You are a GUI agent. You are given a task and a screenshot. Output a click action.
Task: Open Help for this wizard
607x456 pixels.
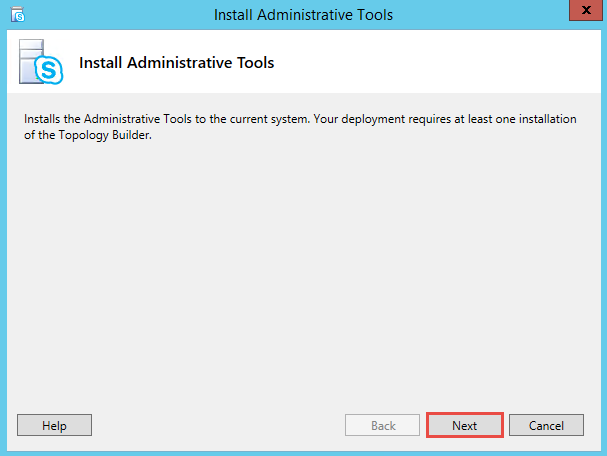coord(54,425)
